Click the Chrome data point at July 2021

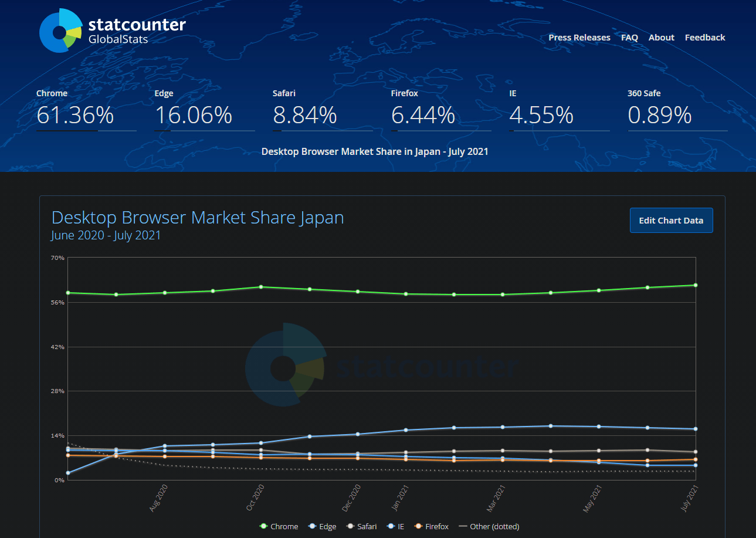[696, 285]
